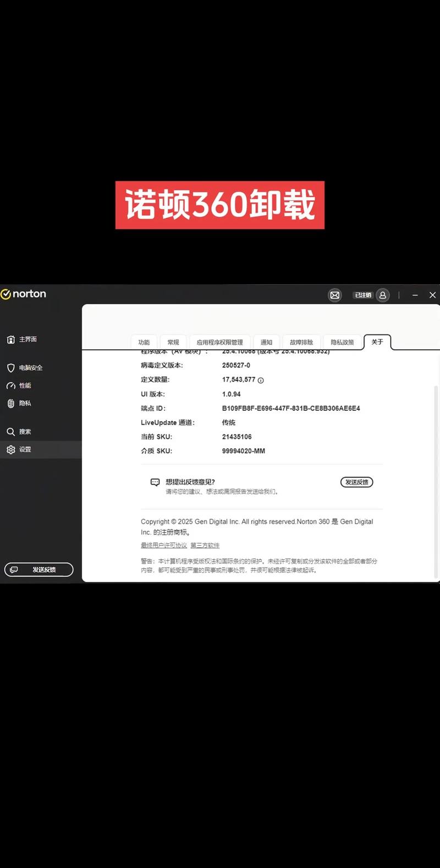Click the virus definition version 250527-0
Screen dimensions: 440x868
[x=236, y=365]
